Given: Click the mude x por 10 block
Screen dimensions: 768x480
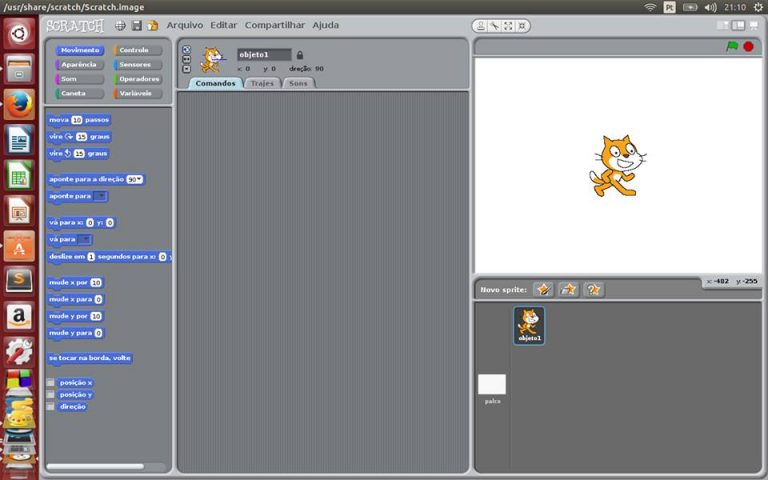Looking at the screenshot, I should click(75, 283).
